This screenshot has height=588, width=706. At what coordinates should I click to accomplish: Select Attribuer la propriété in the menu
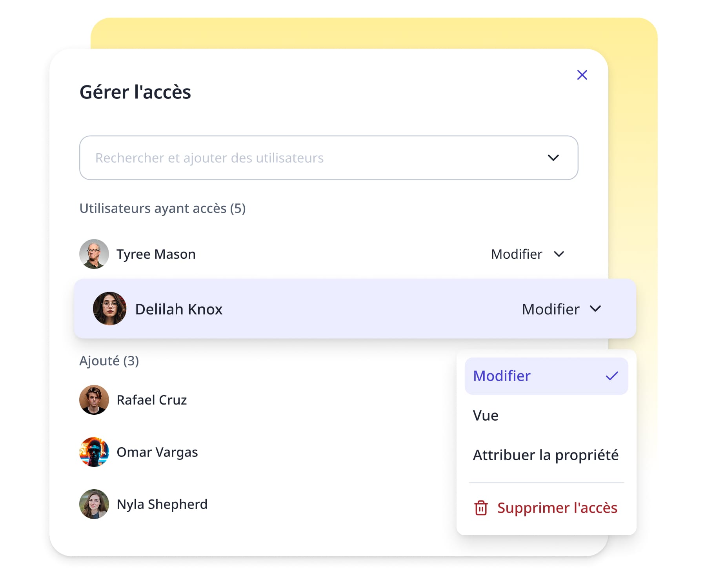[546, 455]
